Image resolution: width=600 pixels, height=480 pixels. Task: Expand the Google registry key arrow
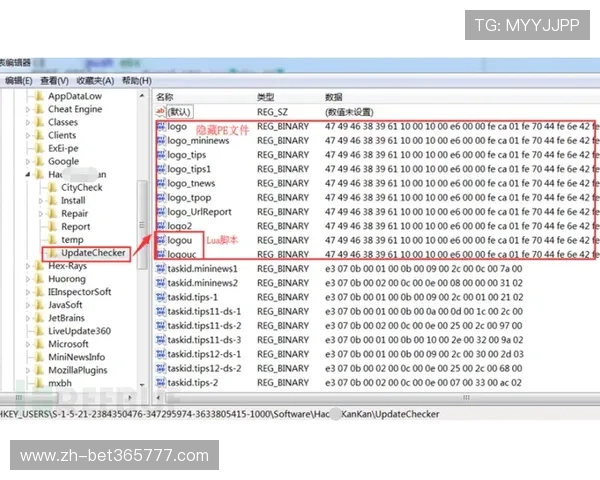[28, 161]
